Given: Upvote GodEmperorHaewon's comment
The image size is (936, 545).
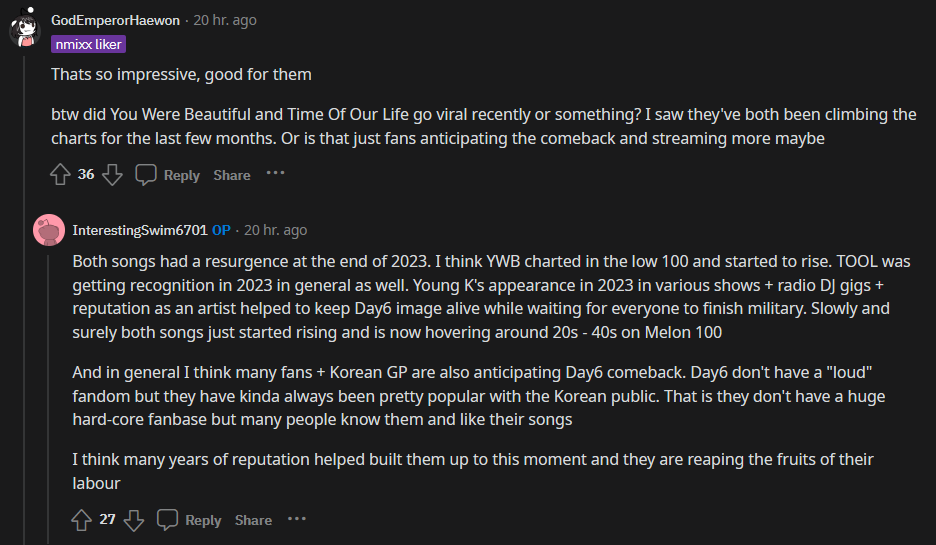Looking at the screenshot, I should point(60,175).
